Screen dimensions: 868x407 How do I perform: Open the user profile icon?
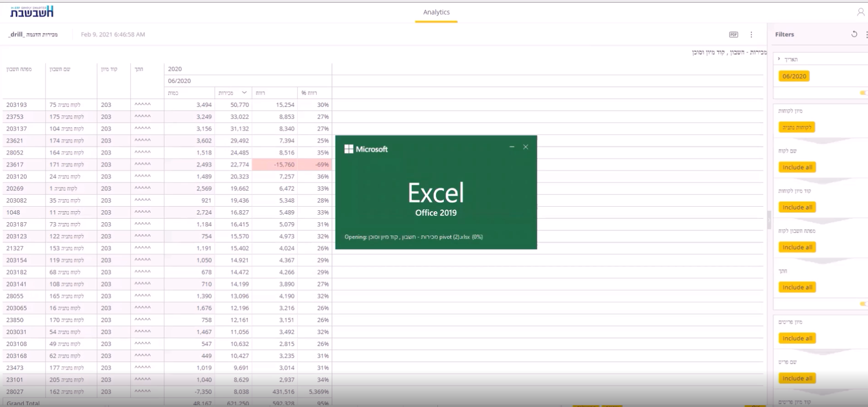coord(860,12)
